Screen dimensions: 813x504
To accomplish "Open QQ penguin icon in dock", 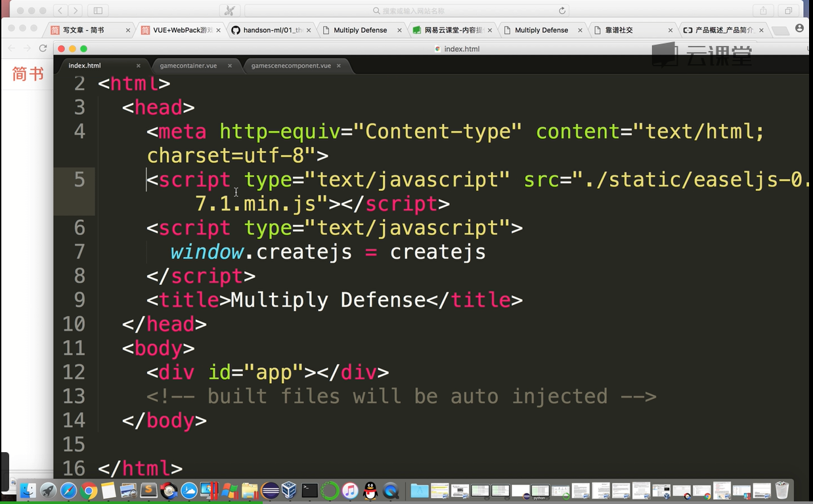I will pos(370,491).
